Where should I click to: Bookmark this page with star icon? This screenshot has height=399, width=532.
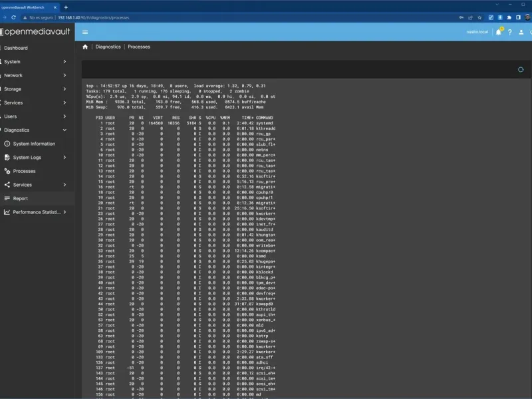point(479,18)
